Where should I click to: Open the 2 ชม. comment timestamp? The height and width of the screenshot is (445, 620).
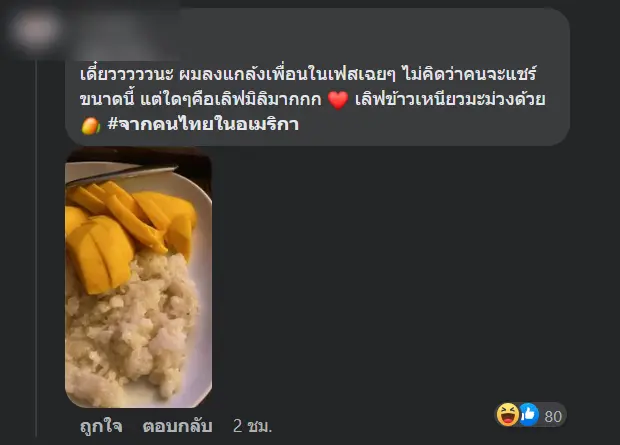click(x=253, y=426)
